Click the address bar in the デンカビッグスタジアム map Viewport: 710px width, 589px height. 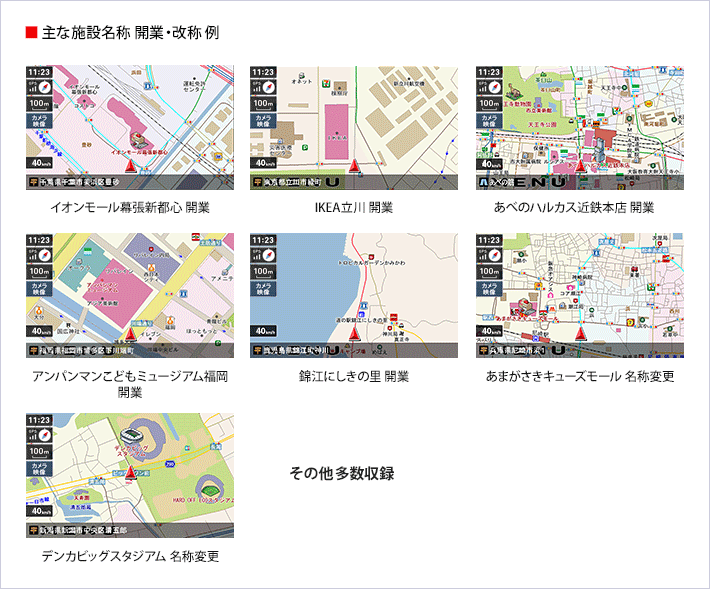130,530
